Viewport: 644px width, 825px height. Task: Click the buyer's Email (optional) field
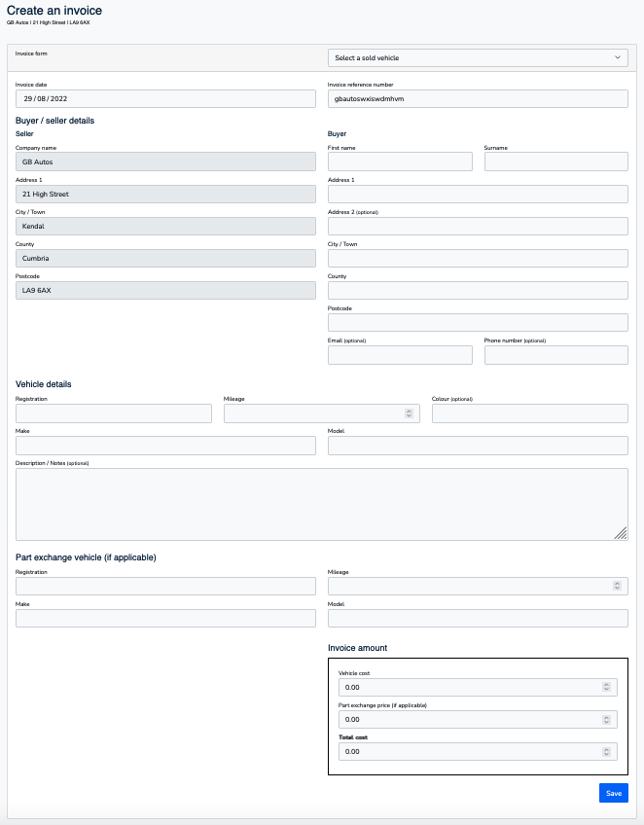[399, 354]
